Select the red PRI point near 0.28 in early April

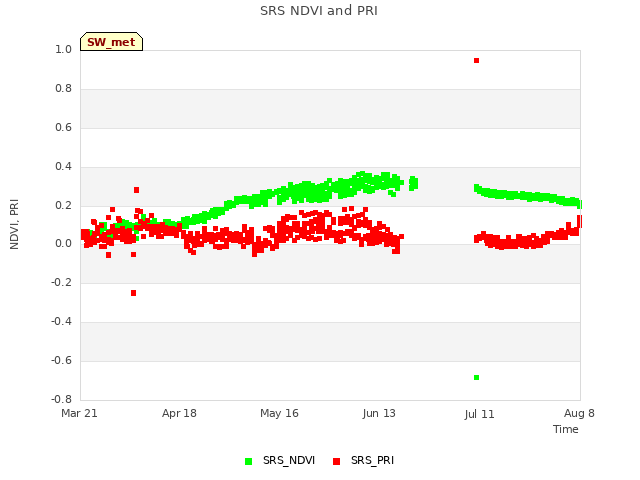click(x=136, y=190)
